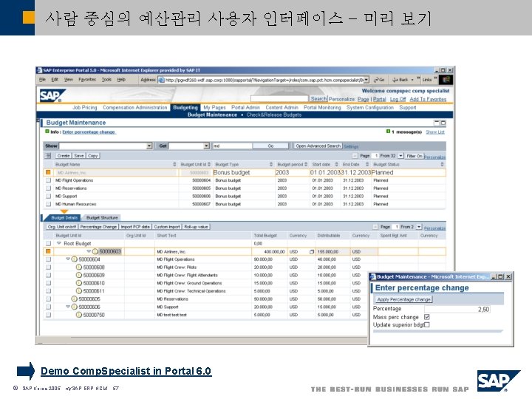Click the green icon beside 1 message(s)

pyautogui.click(x=388, y=132)
